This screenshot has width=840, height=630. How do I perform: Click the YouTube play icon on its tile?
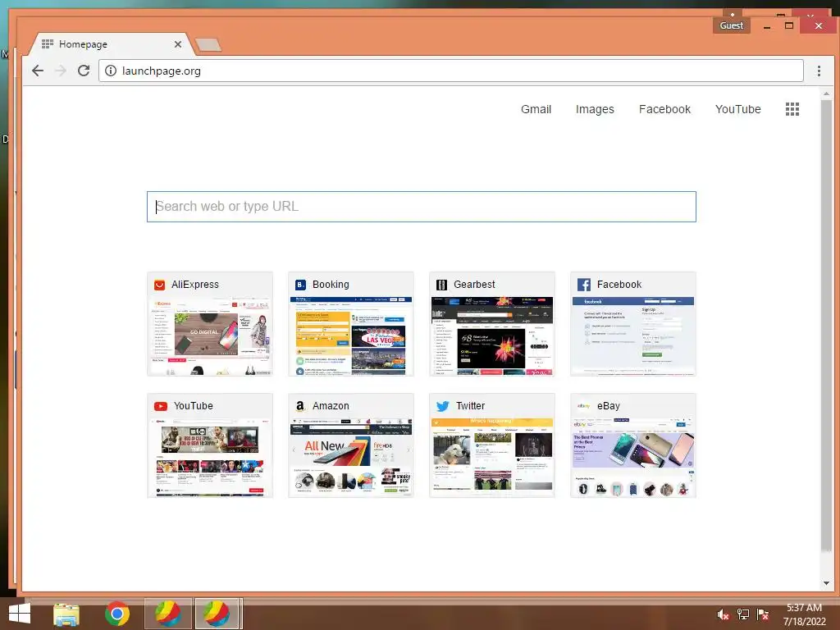[160, 406]
